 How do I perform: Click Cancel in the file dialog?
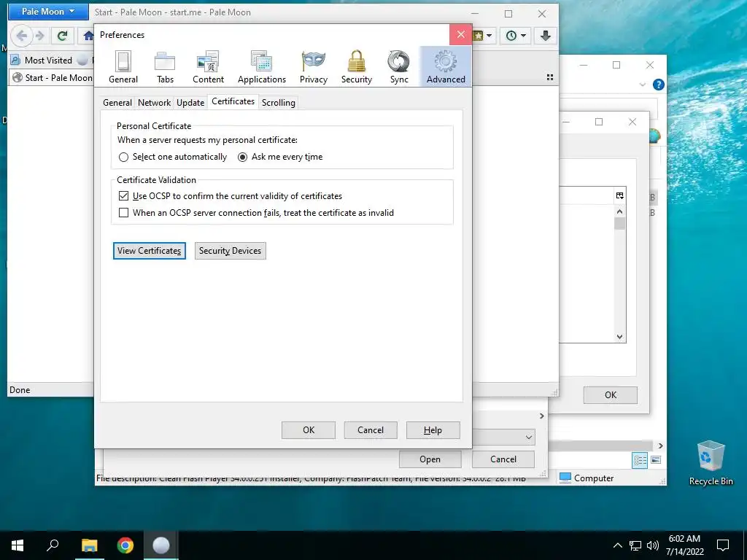(503, 459)
